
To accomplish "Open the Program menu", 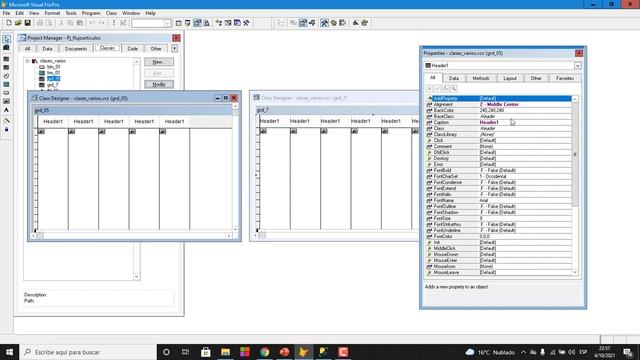I will tap(91, 13).
